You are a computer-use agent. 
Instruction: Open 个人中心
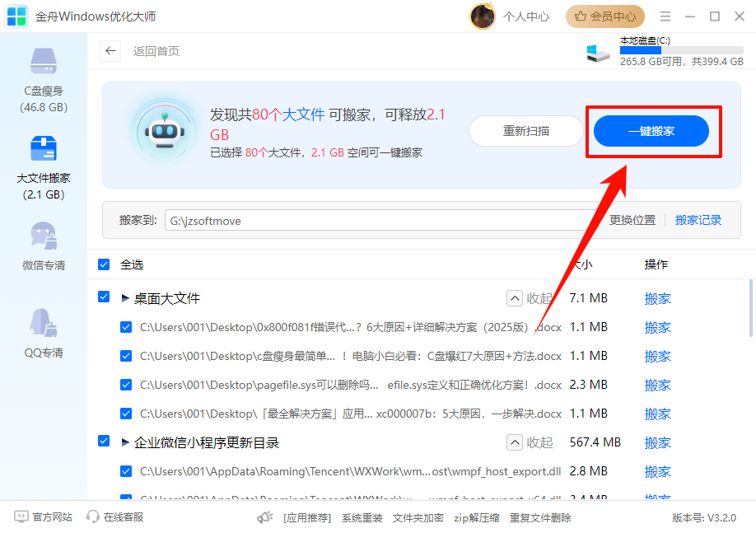click(526, 16)
